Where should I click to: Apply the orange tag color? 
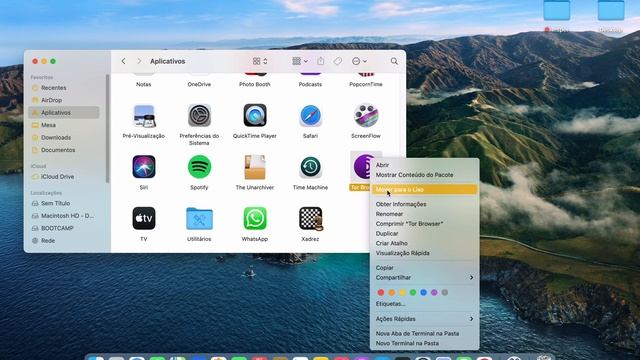tap(391, 292)
